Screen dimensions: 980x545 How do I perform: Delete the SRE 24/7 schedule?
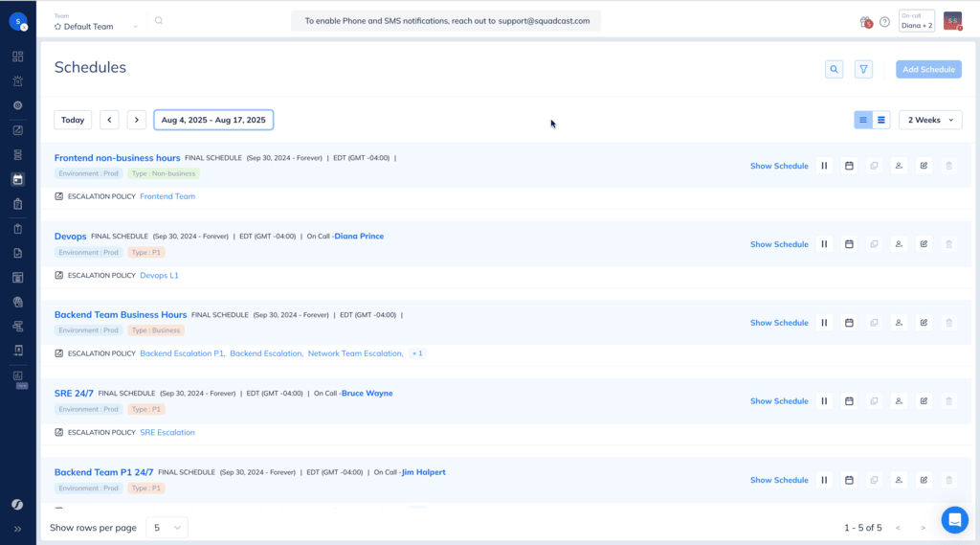pos(948,401)
